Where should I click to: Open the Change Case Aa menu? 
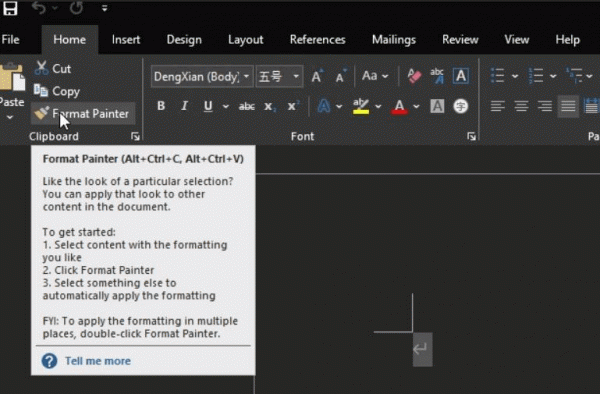[x=375, y=76]
